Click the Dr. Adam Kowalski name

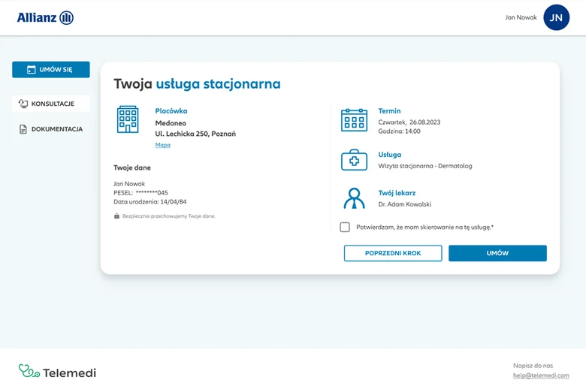click(405, 204)
